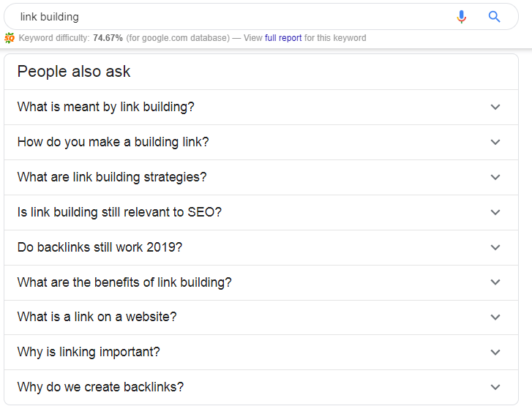The height and width of the screenshot is (406, 532).
Task: Click the question "Do backlinks still work 2019?"
Action: click(x=100, y=247)
